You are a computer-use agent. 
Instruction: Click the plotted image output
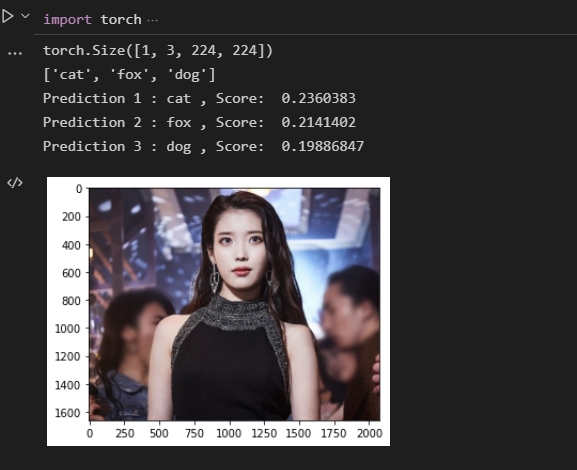coord(218,311)
